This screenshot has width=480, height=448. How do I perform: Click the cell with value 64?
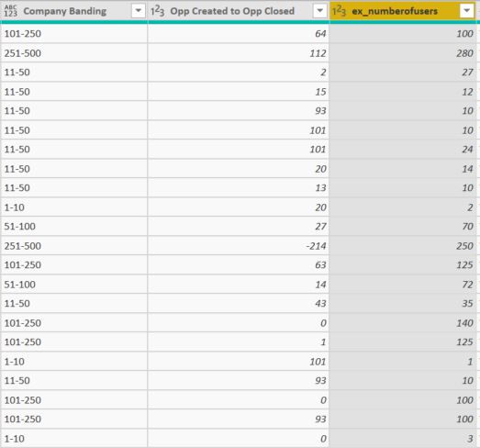(239, 34)
